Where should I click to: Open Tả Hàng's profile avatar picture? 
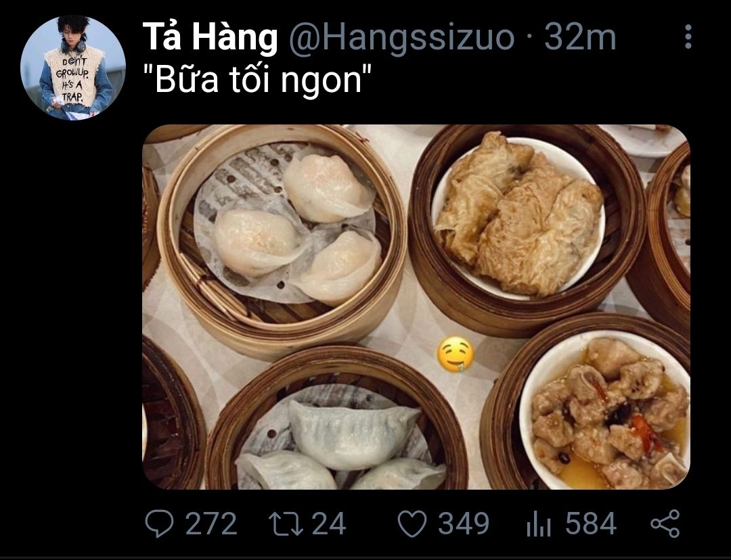(73, 68)
